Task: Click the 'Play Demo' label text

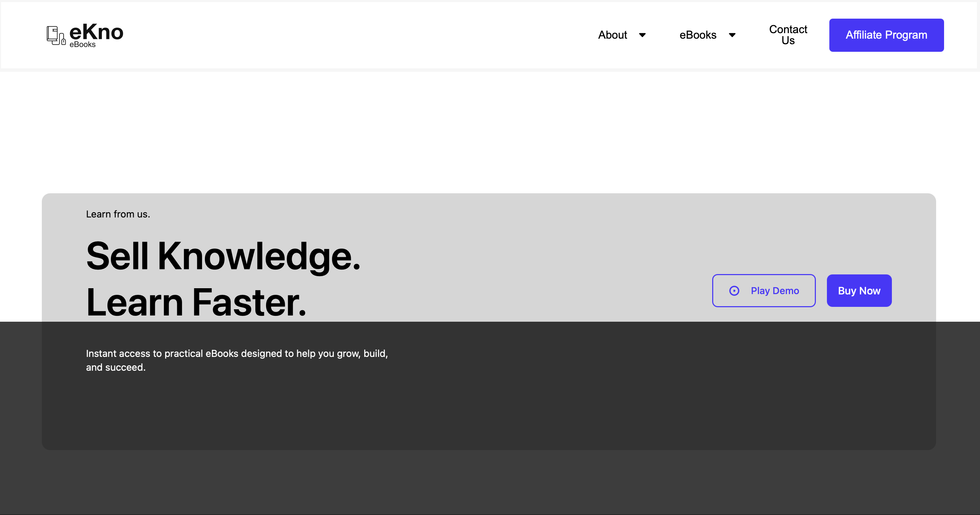Action: [x=774, y=291]
